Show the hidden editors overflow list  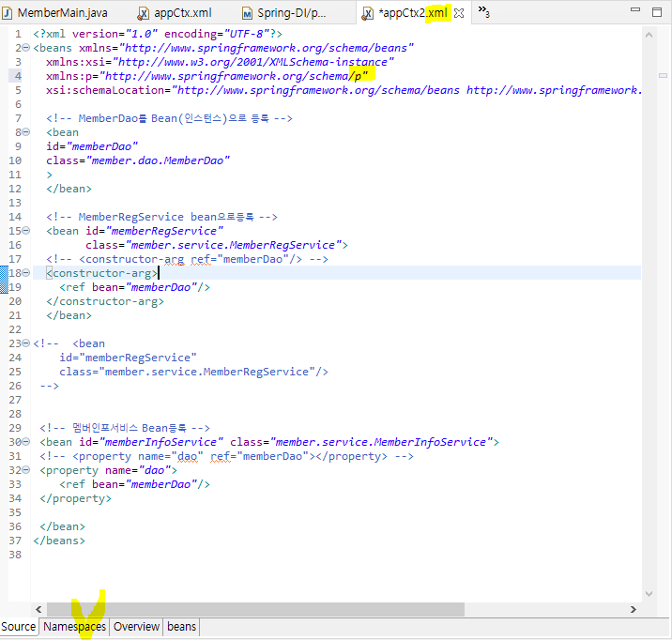[484, 11]
